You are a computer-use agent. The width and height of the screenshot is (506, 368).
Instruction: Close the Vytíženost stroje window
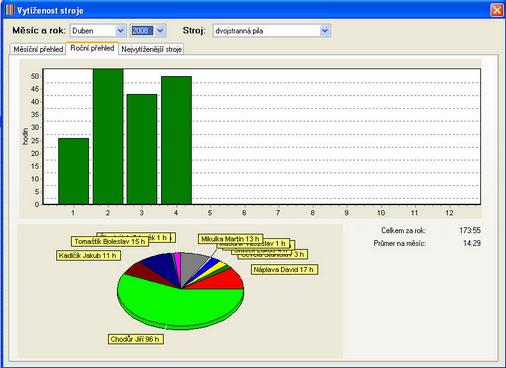pos(497,10)
